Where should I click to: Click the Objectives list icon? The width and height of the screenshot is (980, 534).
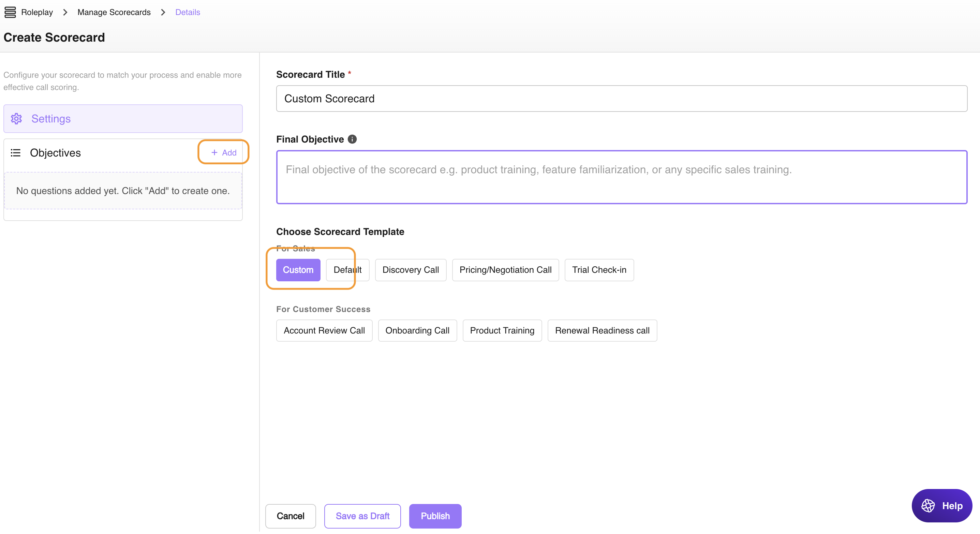click(x=16, y=153)
